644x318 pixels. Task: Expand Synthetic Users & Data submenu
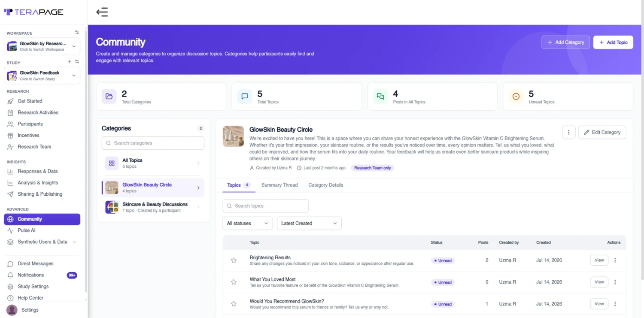coord(42,242)
